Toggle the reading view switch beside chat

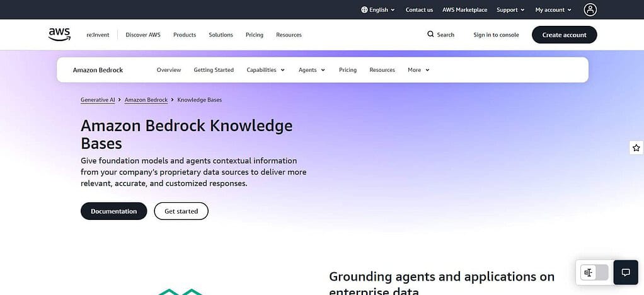point(594,272)
